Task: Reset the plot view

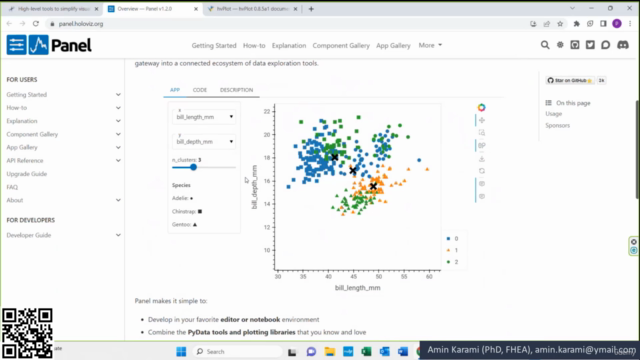Action: 482,171
